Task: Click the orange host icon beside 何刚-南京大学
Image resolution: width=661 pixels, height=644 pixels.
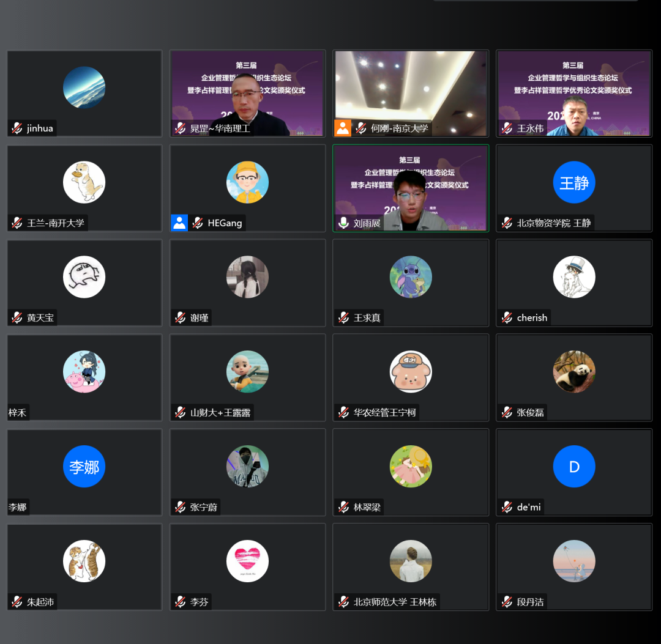Action: coord(343,128)
